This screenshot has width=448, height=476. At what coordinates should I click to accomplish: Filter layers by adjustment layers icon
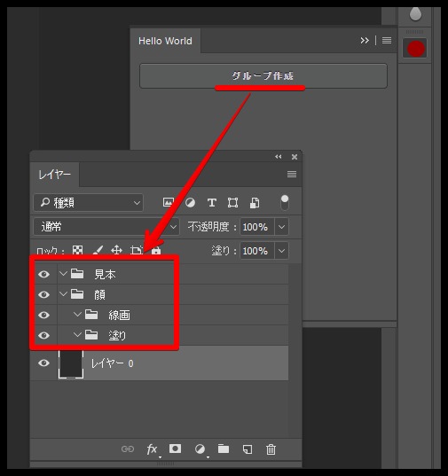pyautogui.click(x=190, y=202)
